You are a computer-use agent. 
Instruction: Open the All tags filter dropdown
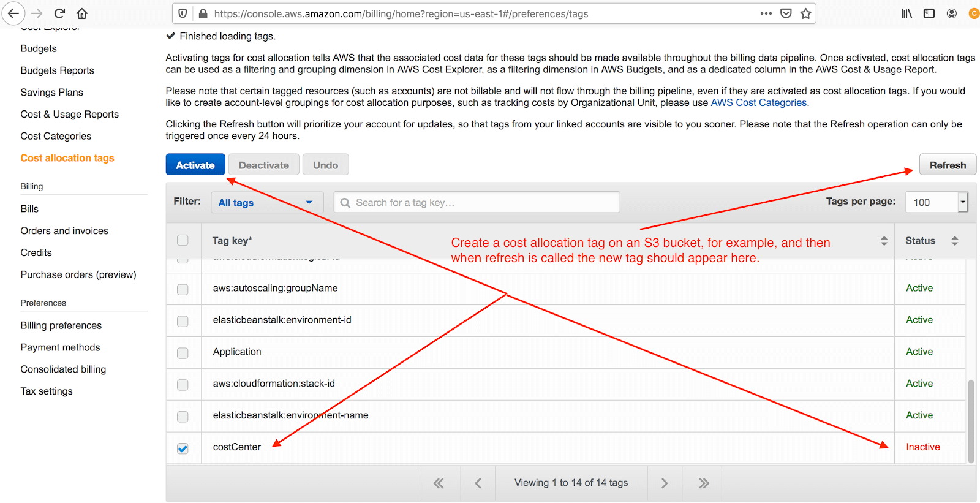pyautogui.click(x=267, y=202)
